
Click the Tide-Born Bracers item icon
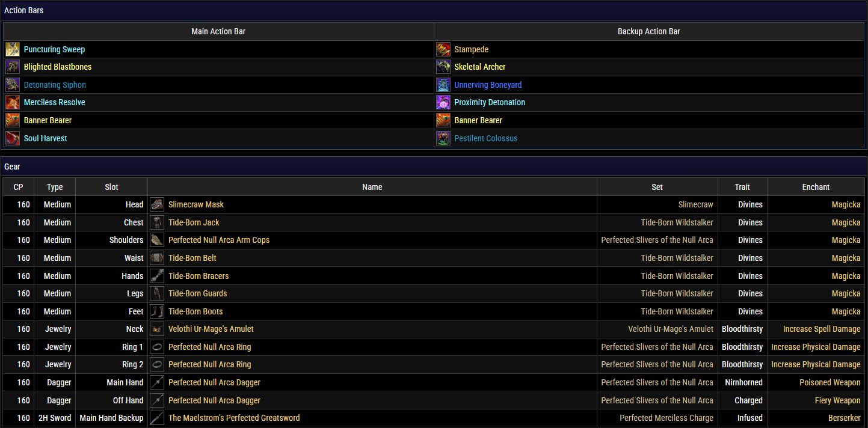pyautogui.click(x=157, y=276)
